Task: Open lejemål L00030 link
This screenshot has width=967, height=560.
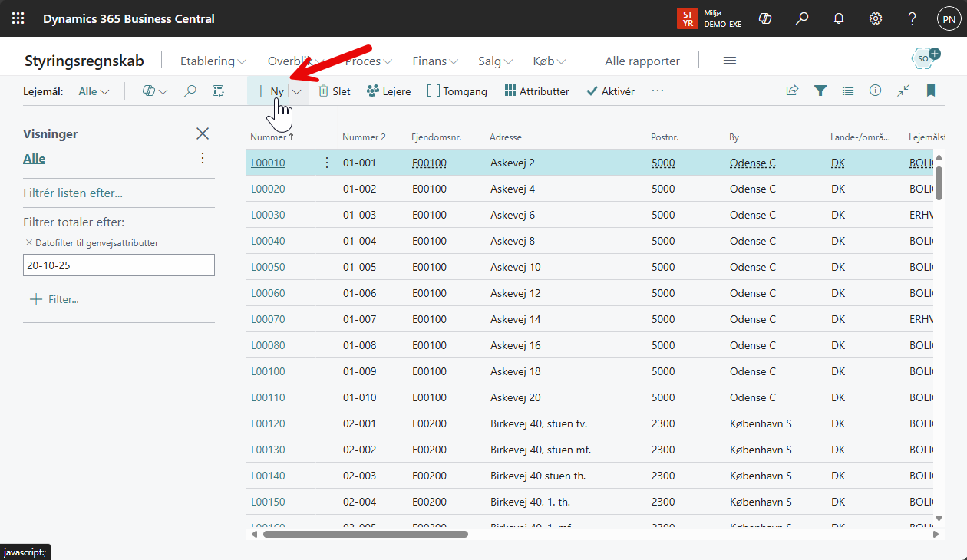Action: [268, 215]
